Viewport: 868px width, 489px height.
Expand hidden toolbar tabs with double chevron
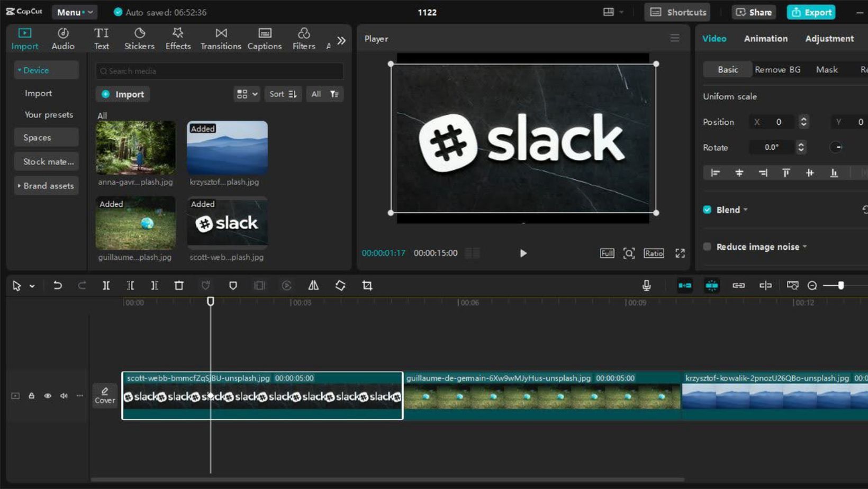[341, 40]
